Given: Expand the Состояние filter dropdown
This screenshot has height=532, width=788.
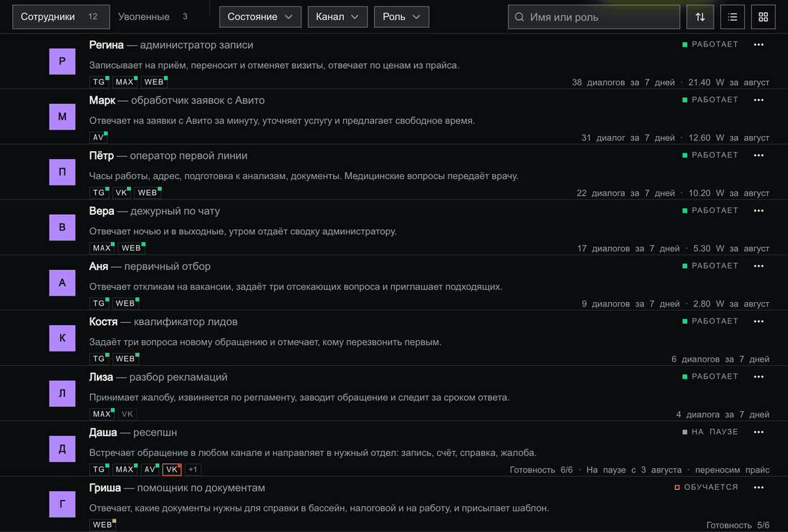Looking at the screenshot, I should click(x=260, y=17).
